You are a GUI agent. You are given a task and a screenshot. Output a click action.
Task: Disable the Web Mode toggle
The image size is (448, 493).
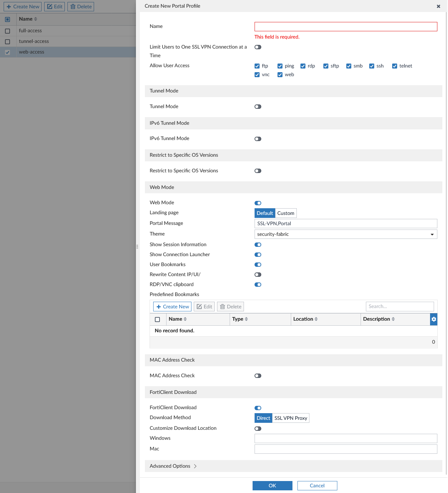click(258, 203)
